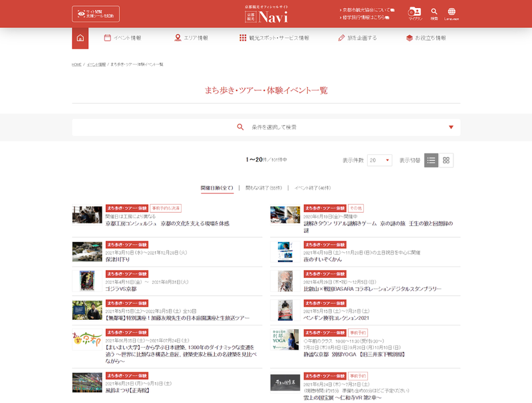The width and height of the screenshot is (532, 403).
Task: Open the 夜のすいぞくかん event title
Action: (323, 259)
